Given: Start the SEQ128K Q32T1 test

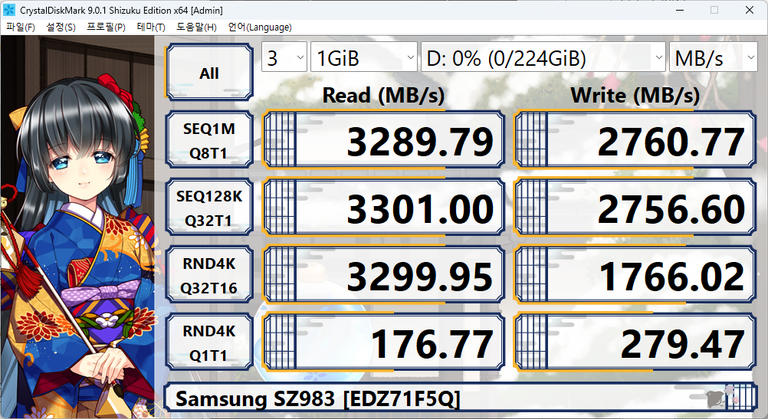Looking at the screenshot, I should pyautogui.click(x=209, y=210).
